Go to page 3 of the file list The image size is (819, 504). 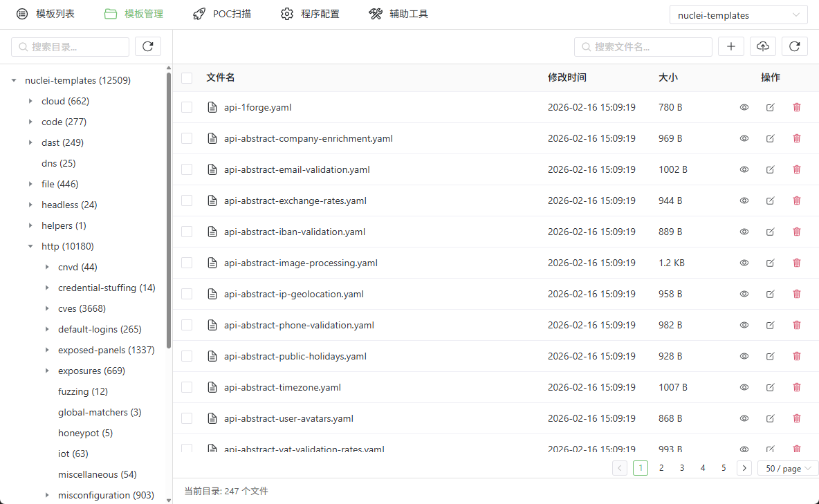click(682, 468)
